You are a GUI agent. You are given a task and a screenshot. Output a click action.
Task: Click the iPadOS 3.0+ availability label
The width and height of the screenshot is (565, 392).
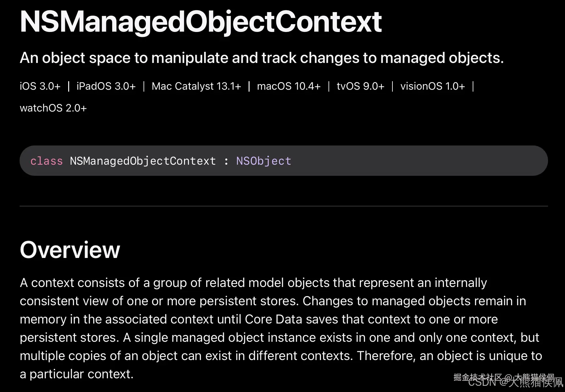click(x=106, y=86)
